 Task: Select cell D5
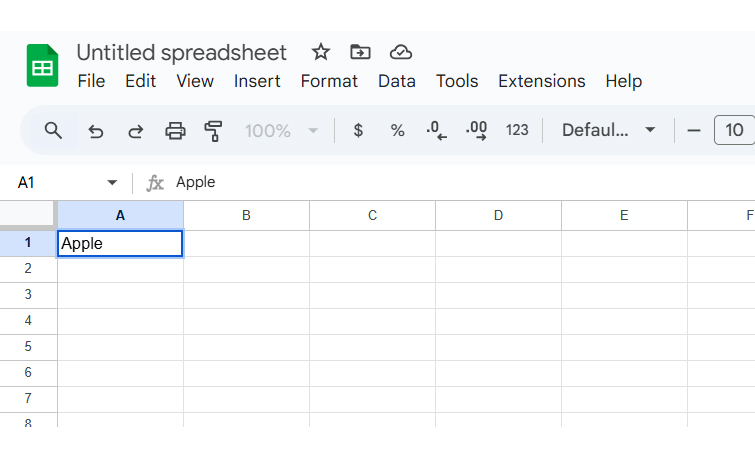point(498,347)
